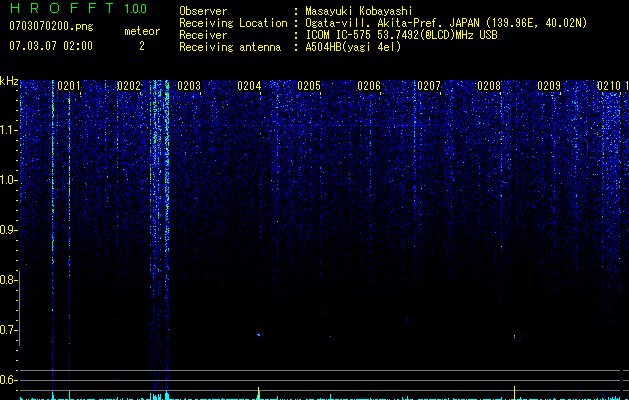Click the meteor count label
The image size is (629, 400).
[x=142, y=31]
